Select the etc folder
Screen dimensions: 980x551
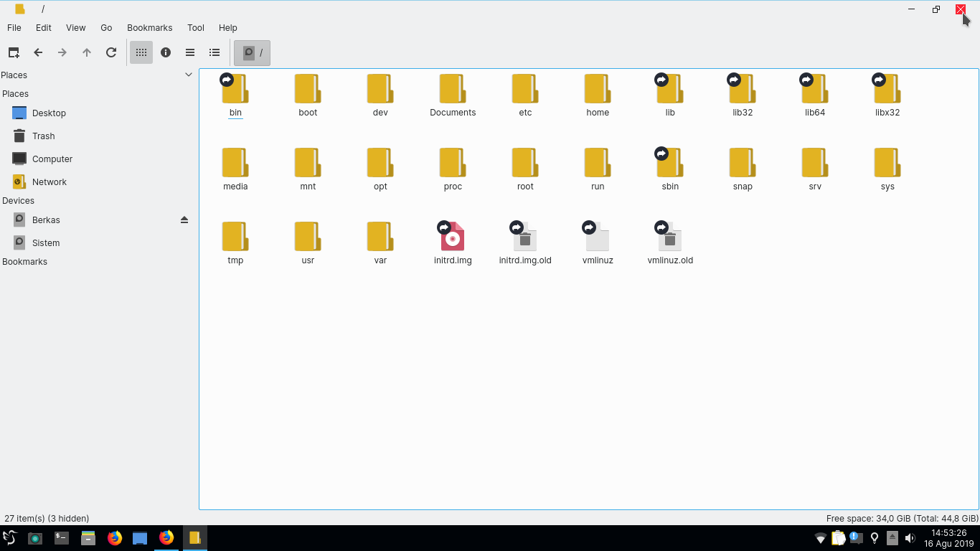[x=525, y=95]
